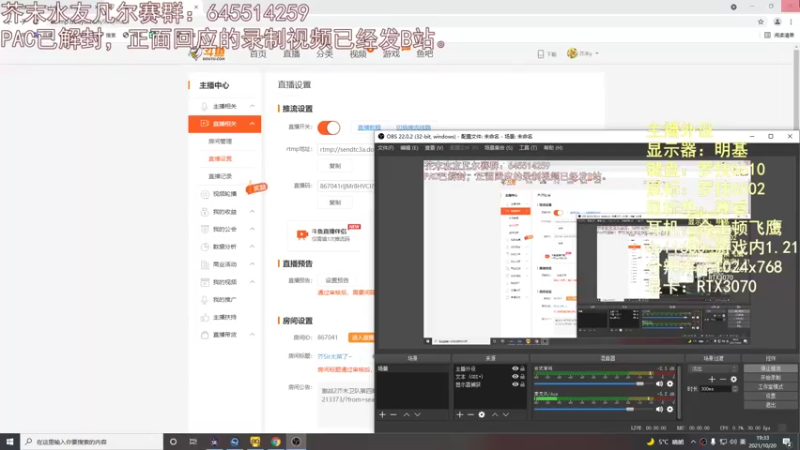
Task: Lock the 主播外设 source
Action: coord(522,368)
